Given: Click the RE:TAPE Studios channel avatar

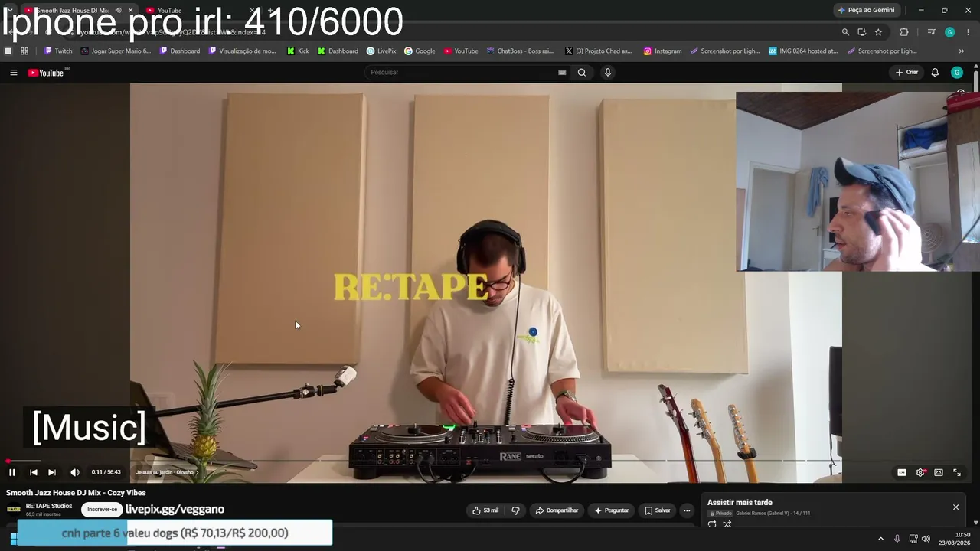Looking at the screenshot, I should pos(14,510).
